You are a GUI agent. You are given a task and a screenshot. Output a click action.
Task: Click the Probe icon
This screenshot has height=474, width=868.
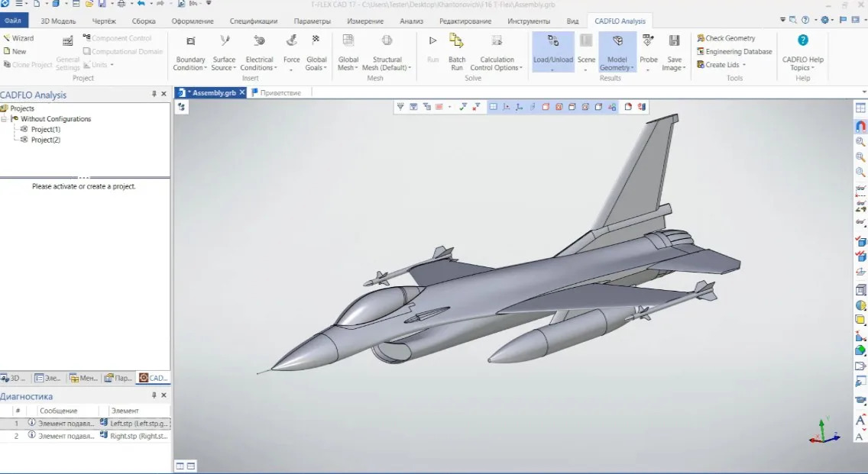pyautogui.click(x=648, y=41)
